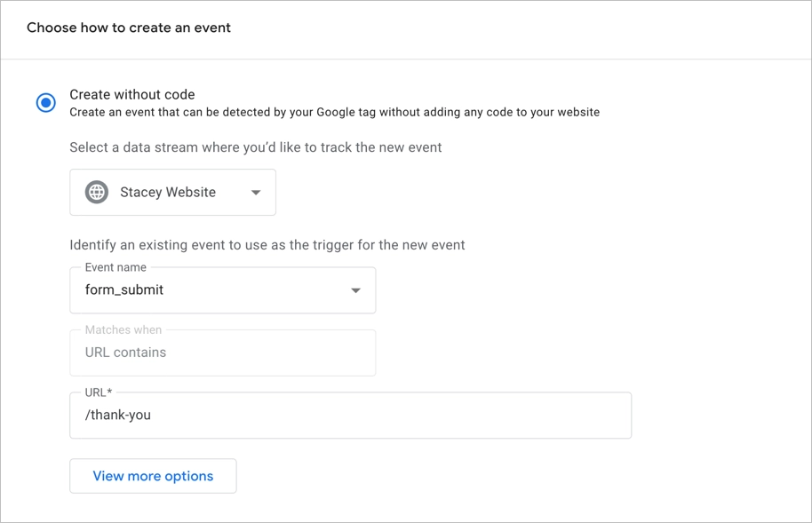Focus the URL input field
The image size is (812, 523).
[x=350, y=416]
